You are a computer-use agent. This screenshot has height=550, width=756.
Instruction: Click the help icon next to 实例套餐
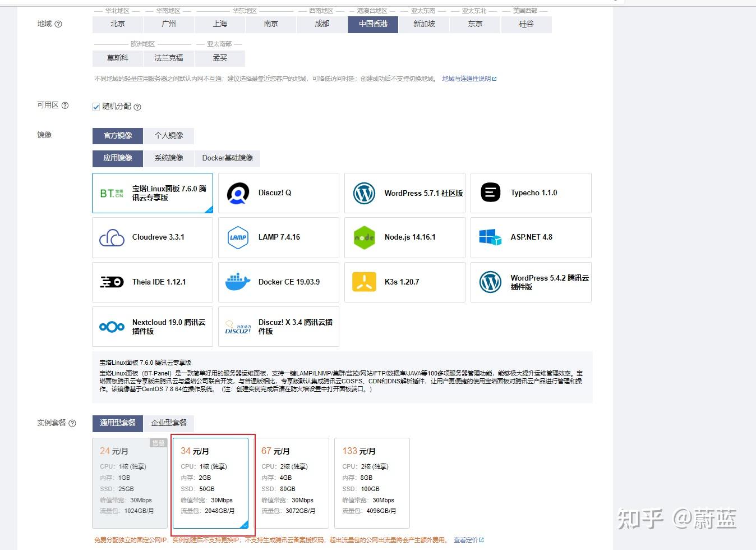coord(72,423)
